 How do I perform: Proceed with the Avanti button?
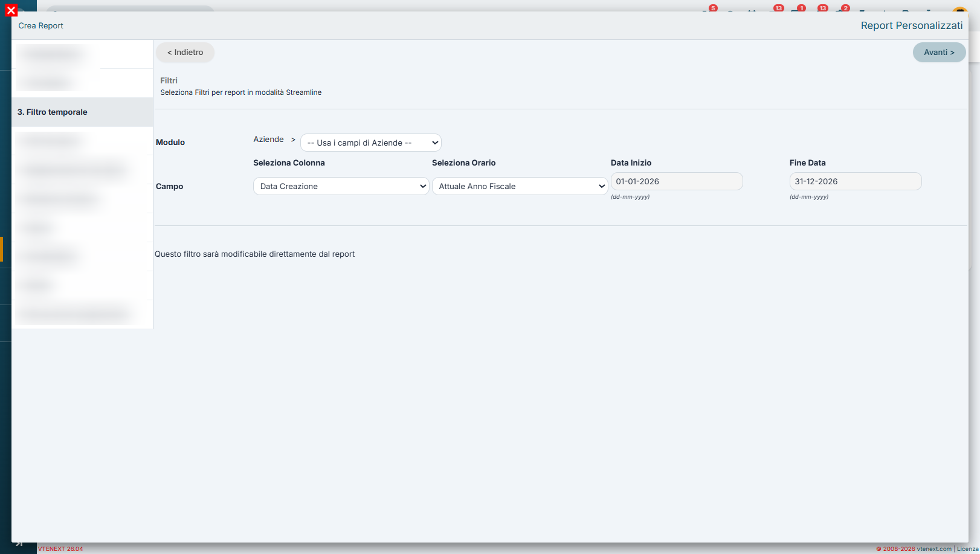(x=939, y=53)
